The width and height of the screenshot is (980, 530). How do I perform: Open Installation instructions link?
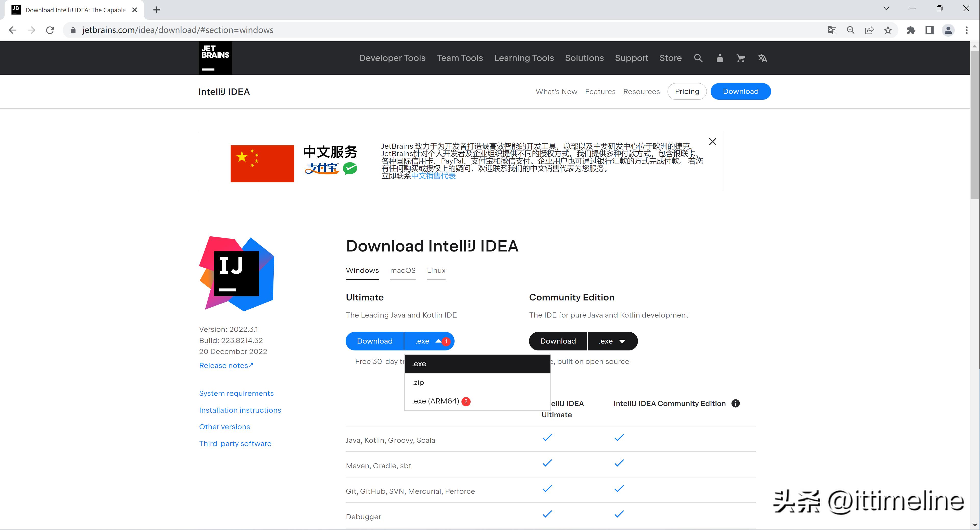(240, 410)
